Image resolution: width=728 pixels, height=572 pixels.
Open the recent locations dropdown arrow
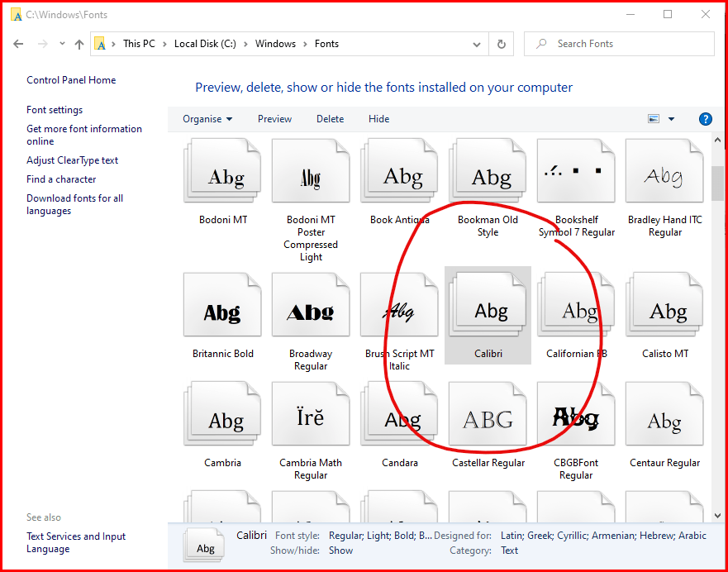pos(62,44)
